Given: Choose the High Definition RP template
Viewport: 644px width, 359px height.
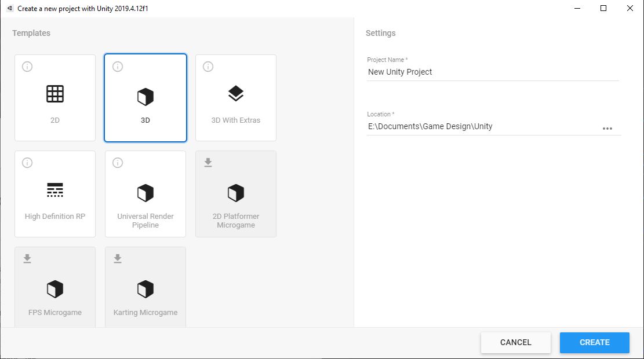Looking at the screenshot, I should coord(54,193).
